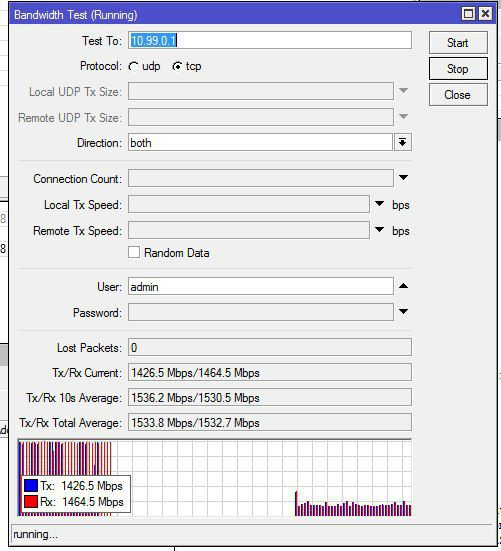The image size is (501, 551).
Task: Click the blue Tx legend swatch
Action: (x=31, y=486)
